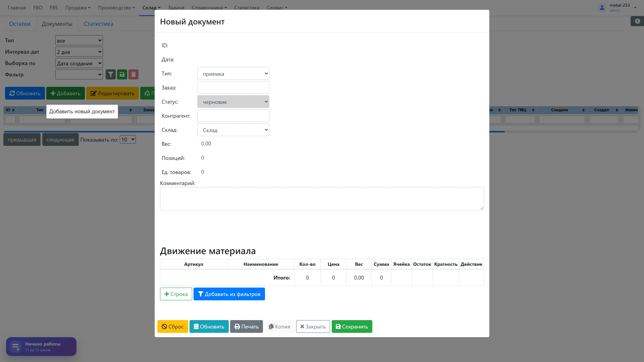
Task: Open the Склад dropdown in dialog
Action: (x=233, y=130)
